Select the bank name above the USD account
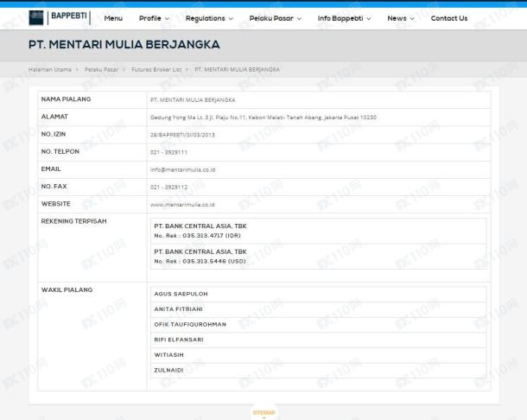 200,251
